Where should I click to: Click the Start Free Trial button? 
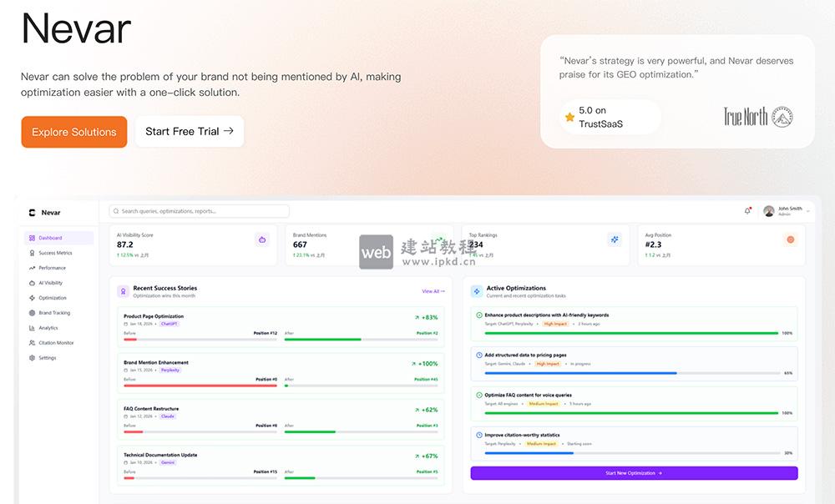[190, 132]
